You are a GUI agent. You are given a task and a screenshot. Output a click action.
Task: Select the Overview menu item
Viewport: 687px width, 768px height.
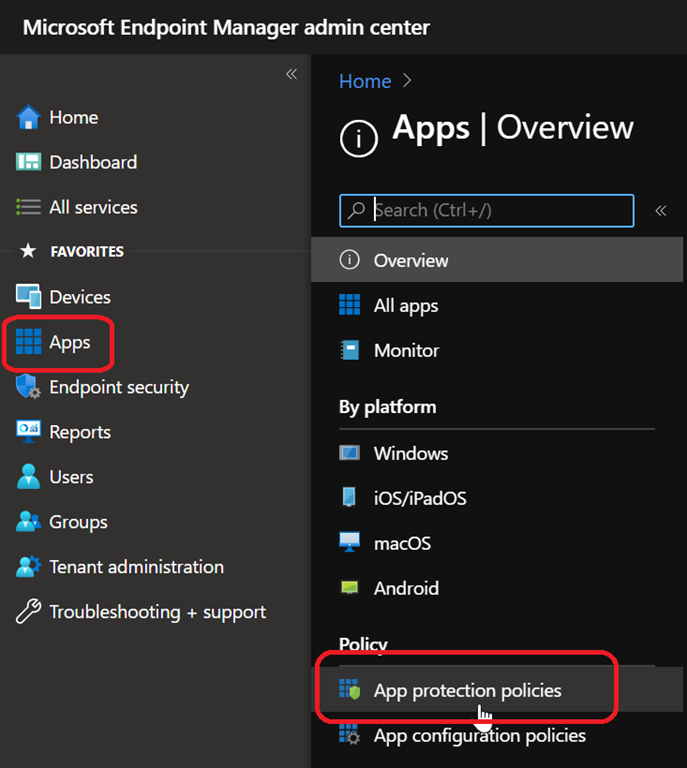tap(411, 260)
